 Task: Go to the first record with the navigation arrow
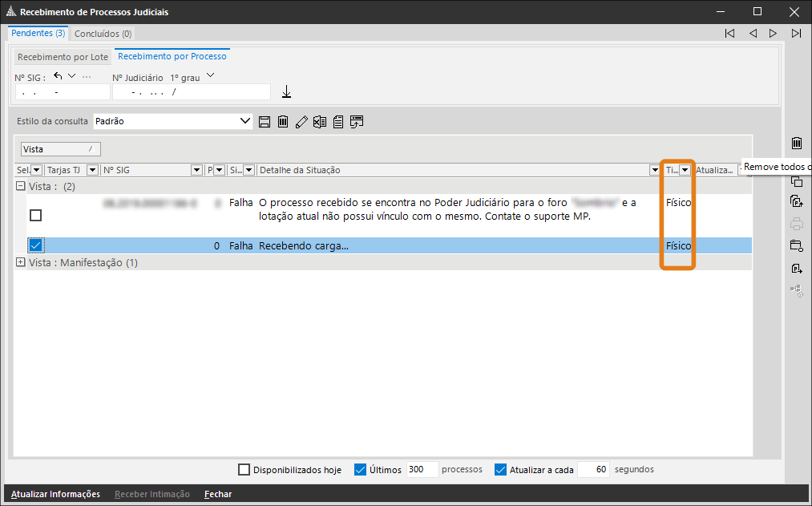[x=729, y=33]
